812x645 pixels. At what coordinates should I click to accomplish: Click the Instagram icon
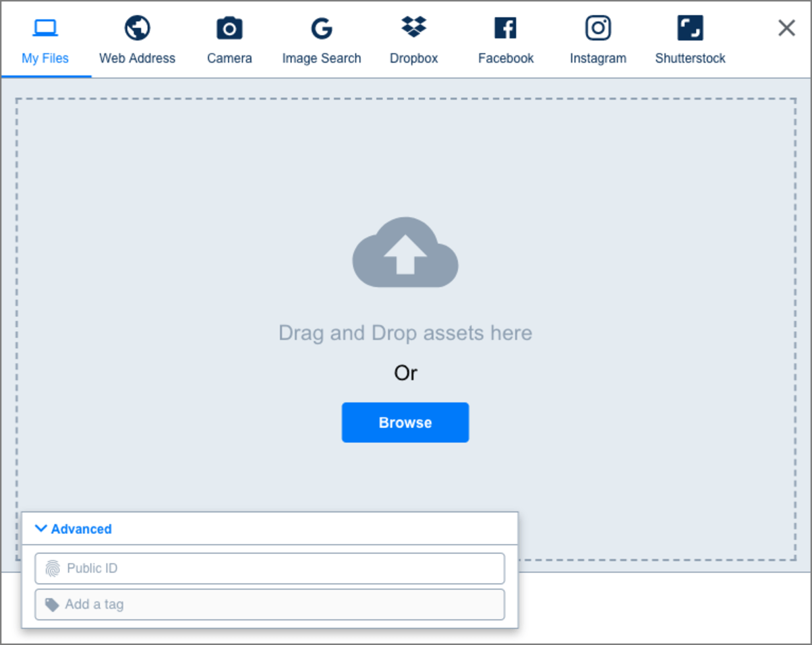[x=598, y=28]
